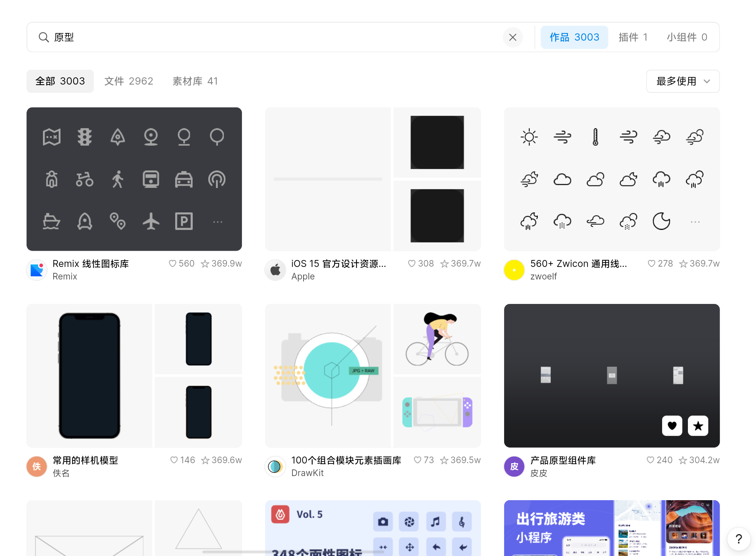
Task: Open 100个组合模块元素插画库 thumbnail
Action: [373, 376]
